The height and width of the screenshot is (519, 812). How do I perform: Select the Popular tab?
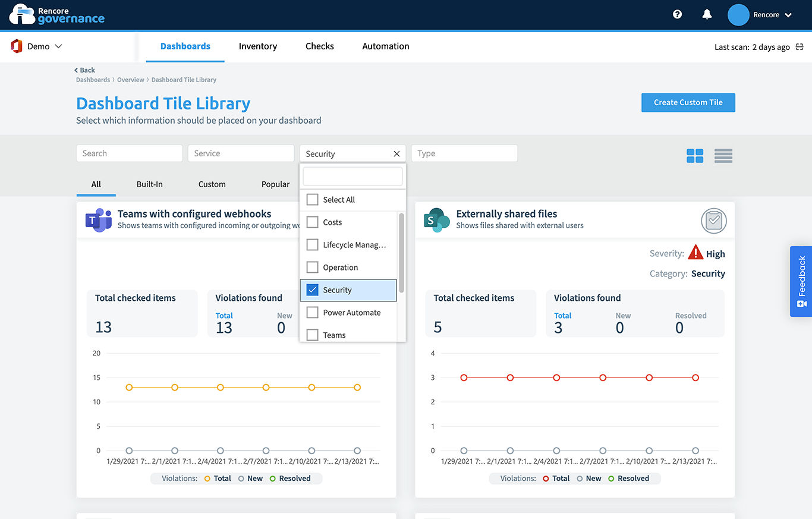[276, 184]
